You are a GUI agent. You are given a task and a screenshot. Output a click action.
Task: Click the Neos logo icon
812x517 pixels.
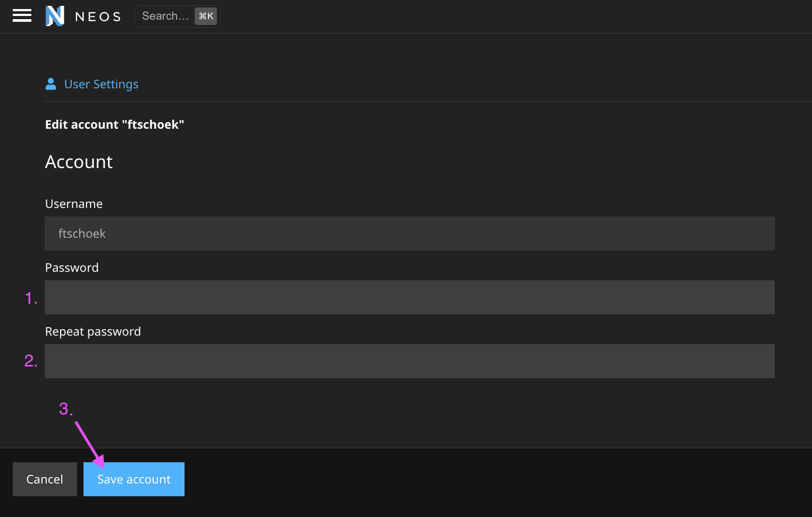click(55, 16)
